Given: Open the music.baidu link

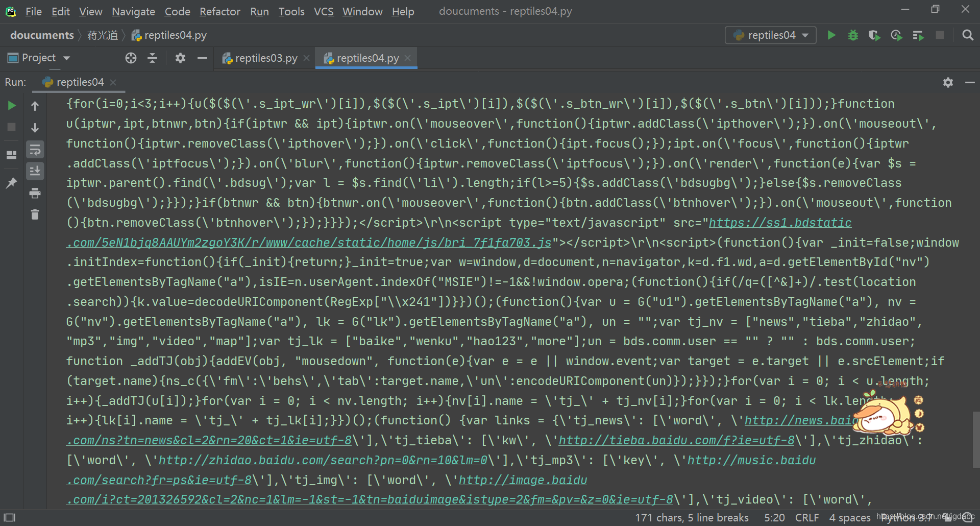Looking at the screenshot, I should tap(751, 460).
